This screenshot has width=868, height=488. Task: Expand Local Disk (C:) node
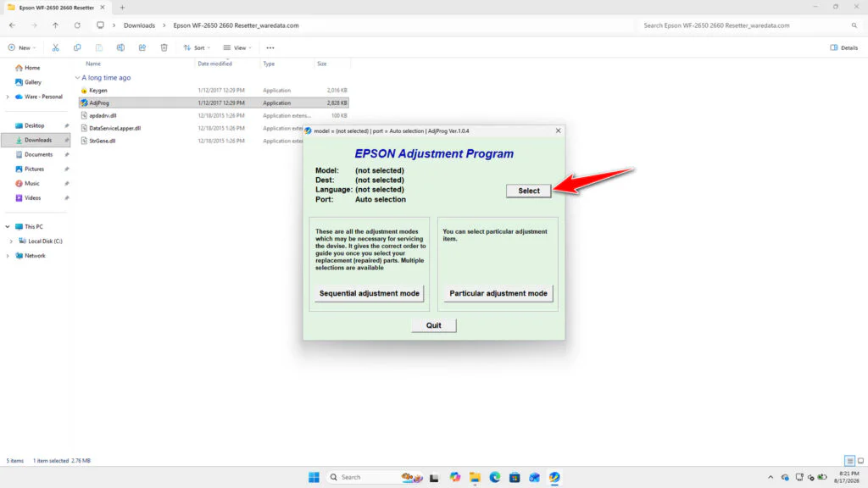[11, 241]
